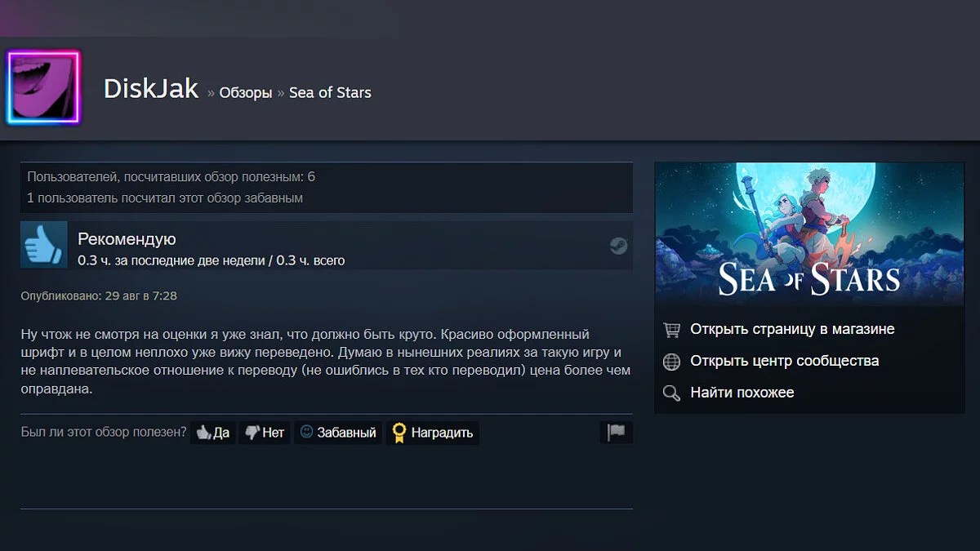This screenshot has height=551, width=980.
Task: Click the DiskJak profile avatar
Action: point(43,87)
